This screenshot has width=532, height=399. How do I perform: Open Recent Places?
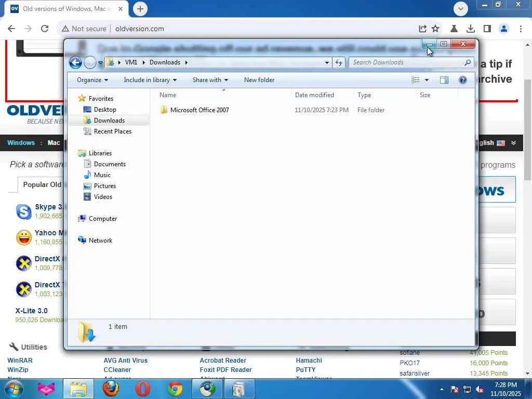[113, 131]
